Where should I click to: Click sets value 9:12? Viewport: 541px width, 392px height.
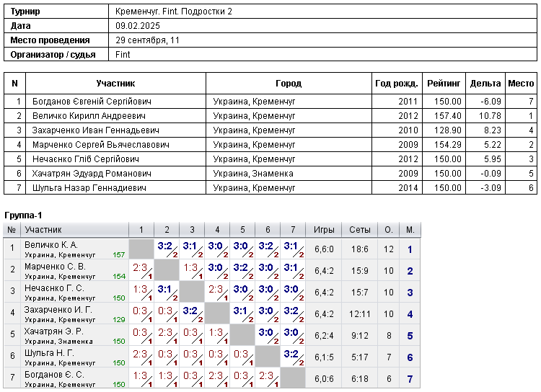click(x=359, y=336)
